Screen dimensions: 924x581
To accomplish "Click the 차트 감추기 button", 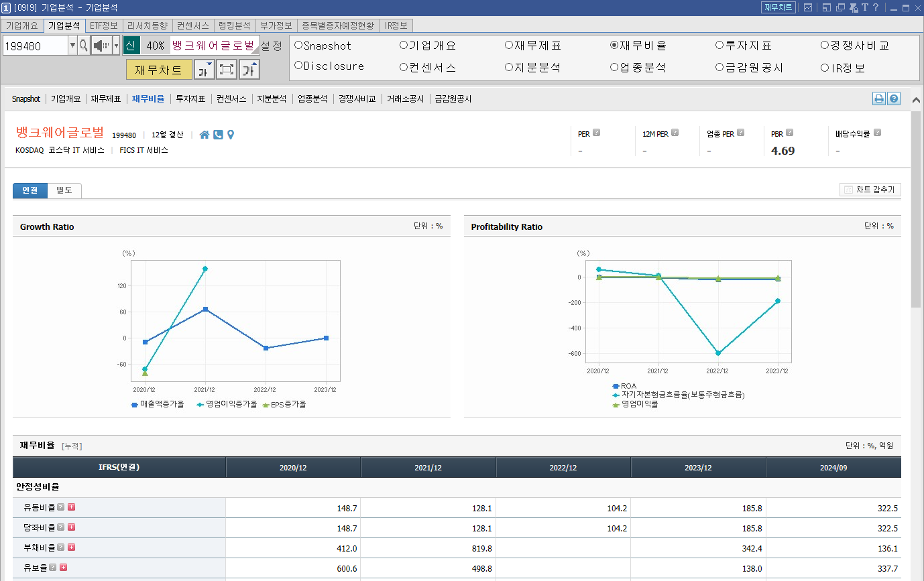I will pyautogui.click(x=870, y=190).
